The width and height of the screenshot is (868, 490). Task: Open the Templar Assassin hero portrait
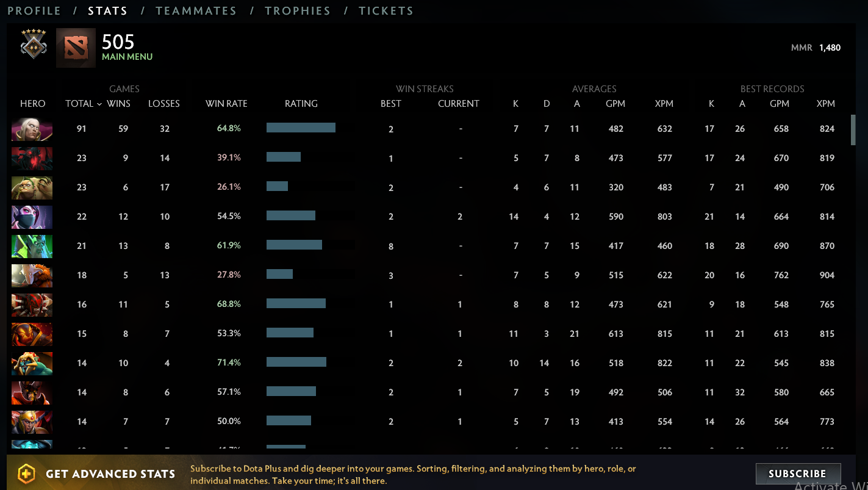click(x=32, y=217)
